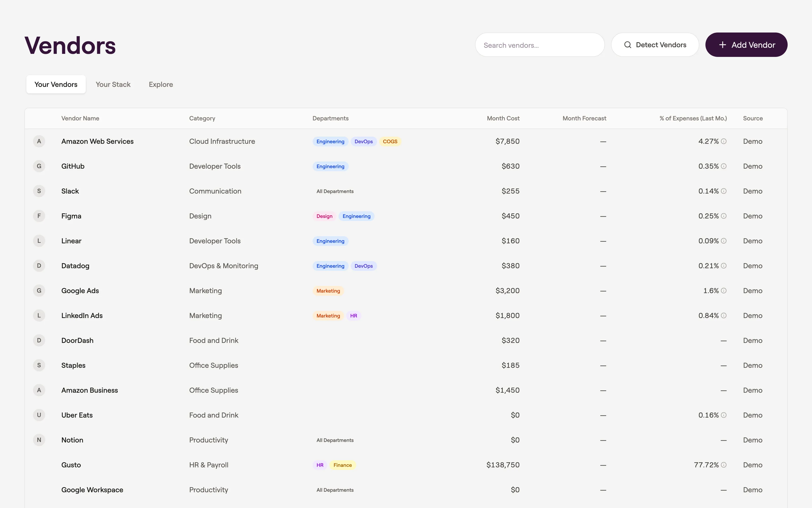The height and width of the screenshot is (508, 812).
Task: Click the Google Ads row G avatar
Action: [x=39, y=291]
